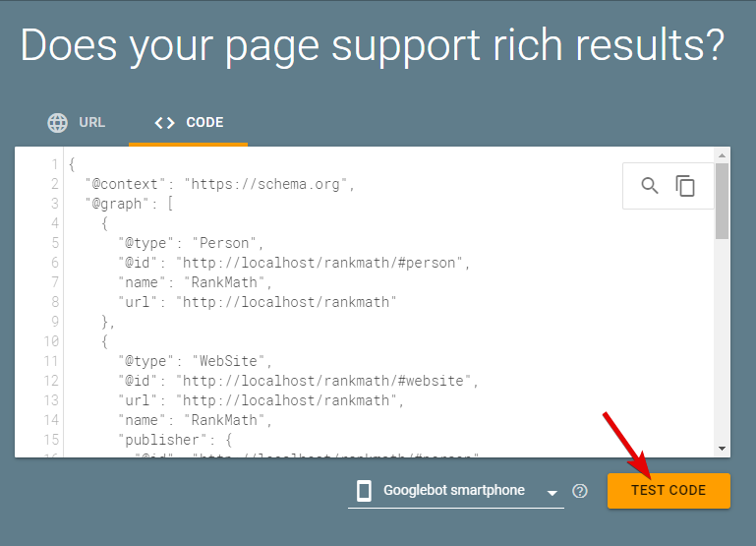Click the search magnifier icon in code editor
The image size is (756, 546).
tap(650, 186)
